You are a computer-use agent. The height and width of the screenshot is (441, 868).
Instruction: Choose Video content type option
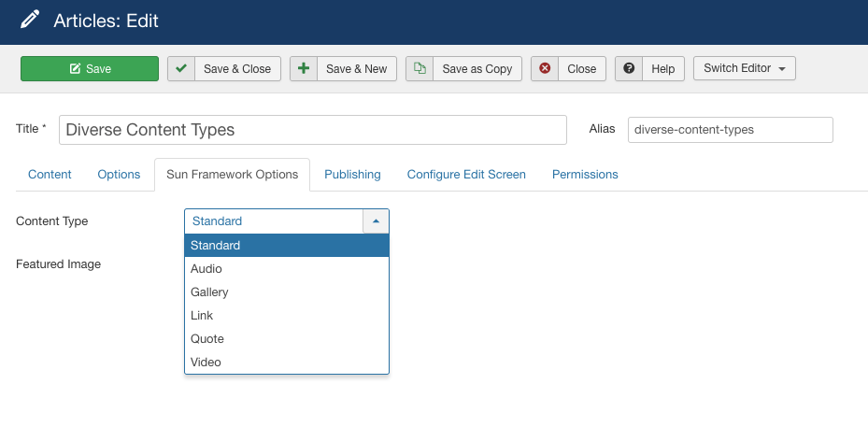point(206,363)
